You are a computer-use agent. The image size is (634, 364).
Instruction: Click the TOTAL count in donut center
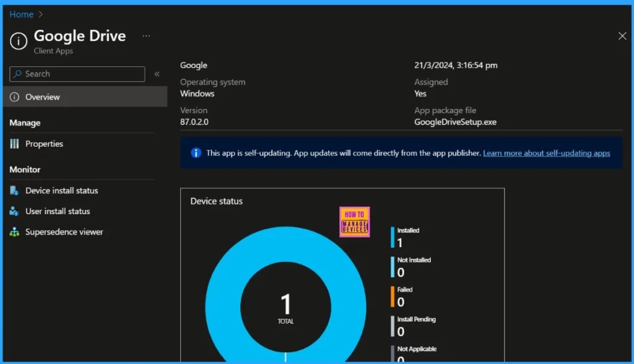pyautogui.click(x=285, y=309)
